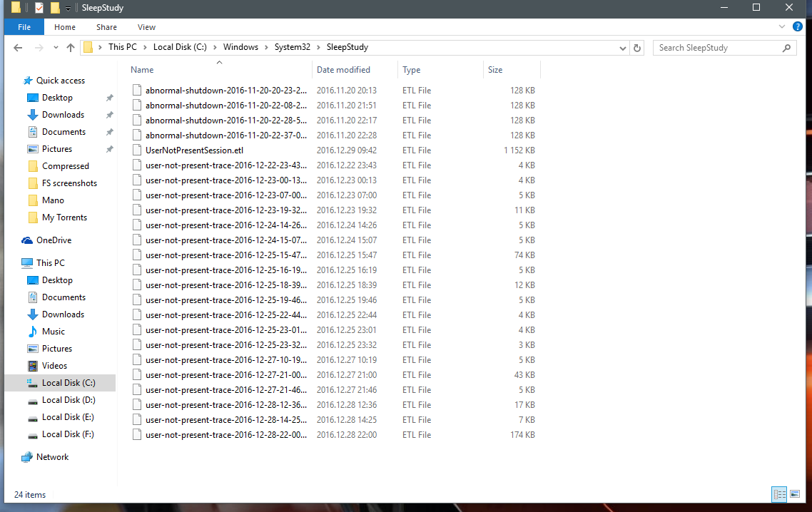The image size is (812, 512).
Task: Select Network in navigation pane
Action: pos(52,456)
